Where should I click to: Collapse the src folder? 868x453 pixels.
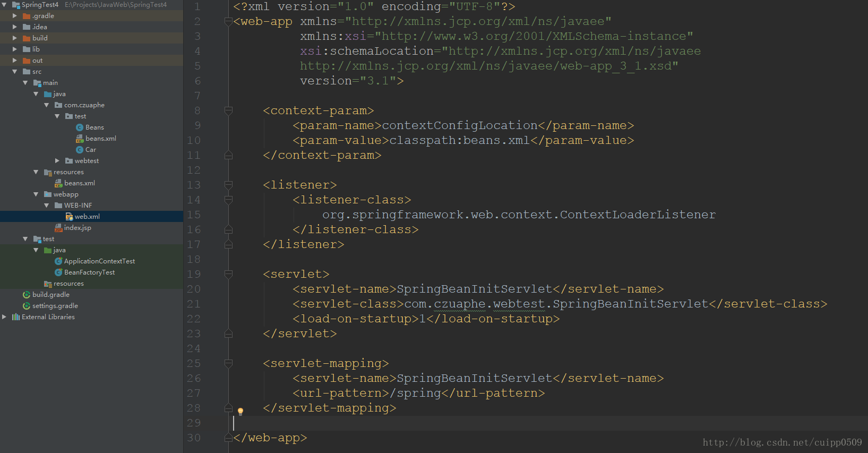point(15,72)
